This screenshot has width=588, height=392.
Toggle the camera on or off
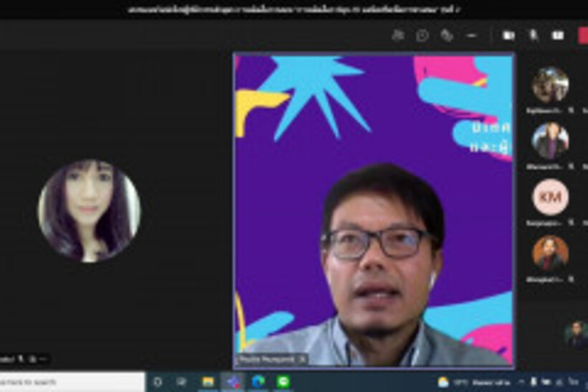(x=508, y=35)
